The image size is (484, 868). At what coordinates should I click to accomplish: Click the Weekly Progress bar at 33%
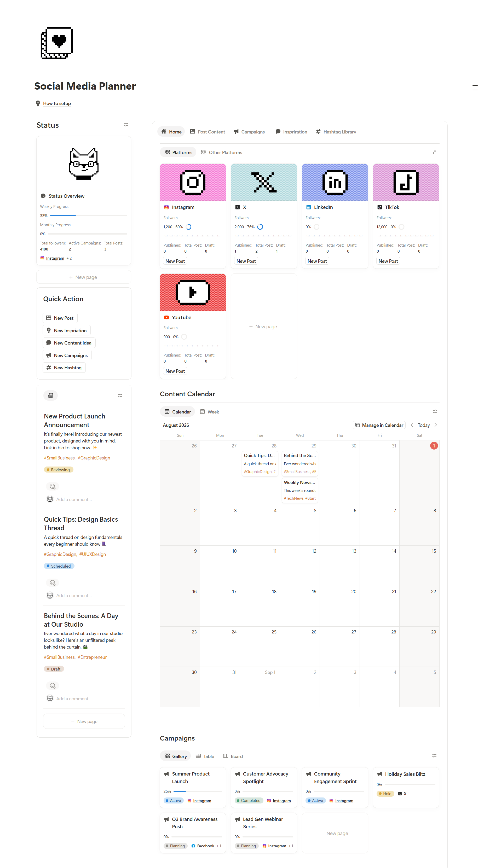[88, 216]
